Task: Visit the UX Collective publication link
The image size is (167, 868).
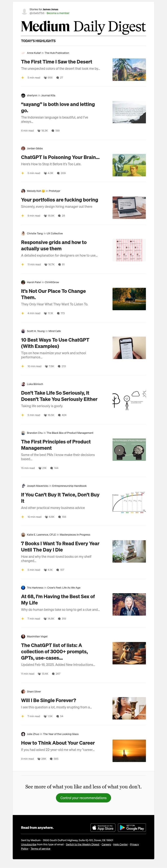Action: click(54, 234)
